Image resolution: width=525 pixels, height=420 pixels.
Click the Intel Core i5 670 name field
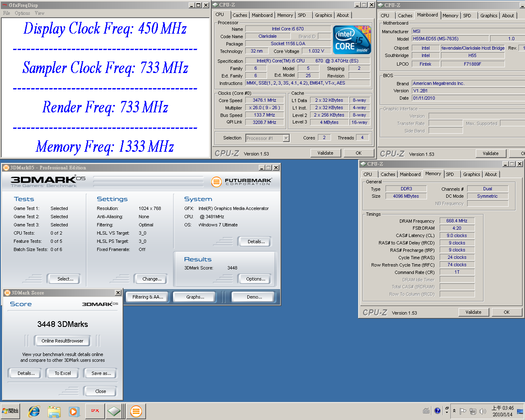[288, 29]
